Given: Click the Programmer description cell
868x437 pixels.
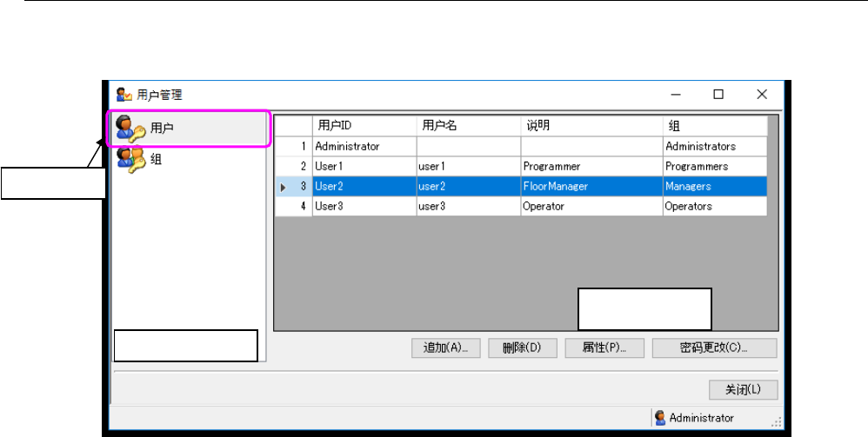Looking at the screenshot, I should tap(591, 167).
